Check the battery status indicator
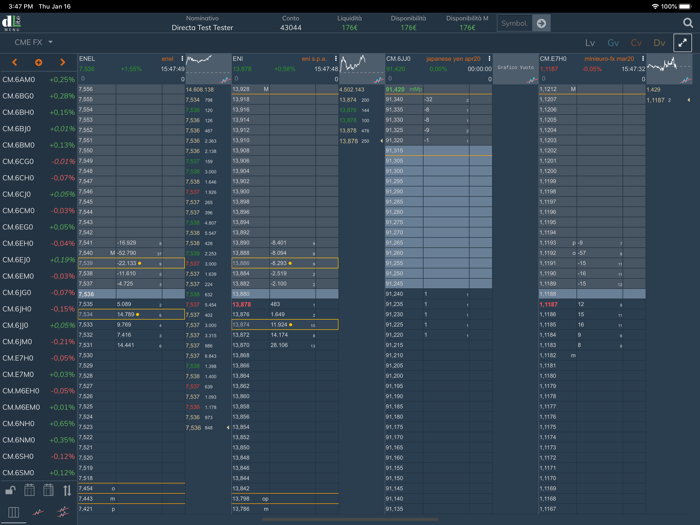The height and width of the screenshot is (525, 700). [684, 6]
